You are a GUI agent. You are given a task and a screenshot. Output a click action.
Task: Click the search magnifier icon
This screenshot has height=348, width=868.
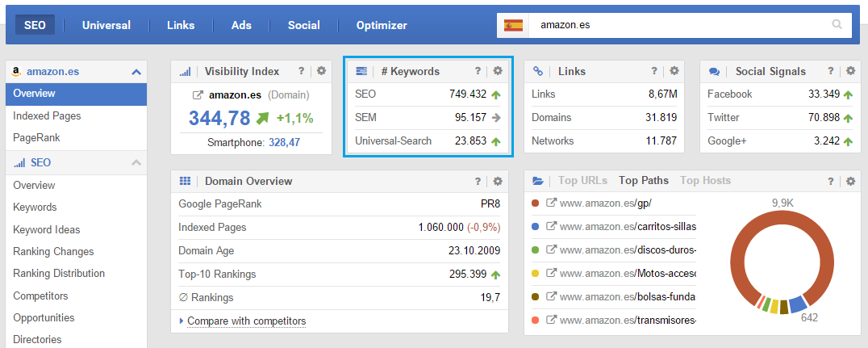click(x=837, y=24)
